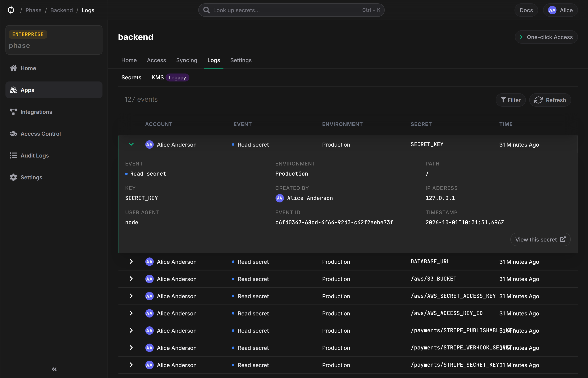Image resolution: width=588 pixels, height=378 pixels.
Task: Collapse the sidebar with double-chevron icon
Action: pos(54,369)
